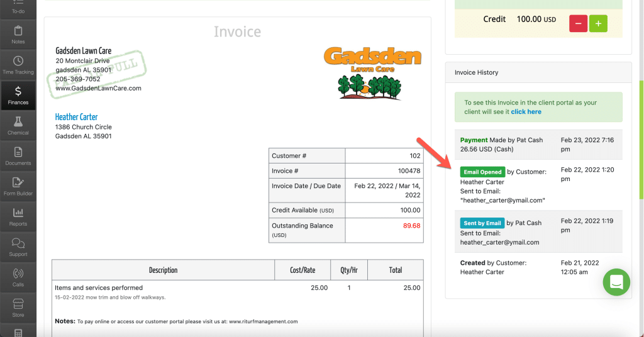The width and height of the screenshot is (644, 337).
Task: Click the green Email Opened badge
Action: 482,172
